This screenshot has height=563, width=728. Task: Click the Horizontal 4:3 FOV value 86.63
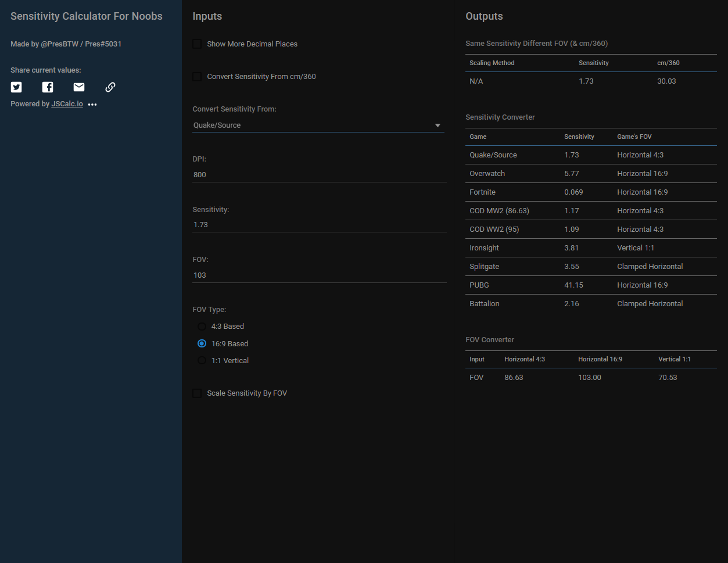tap(514, 378)
